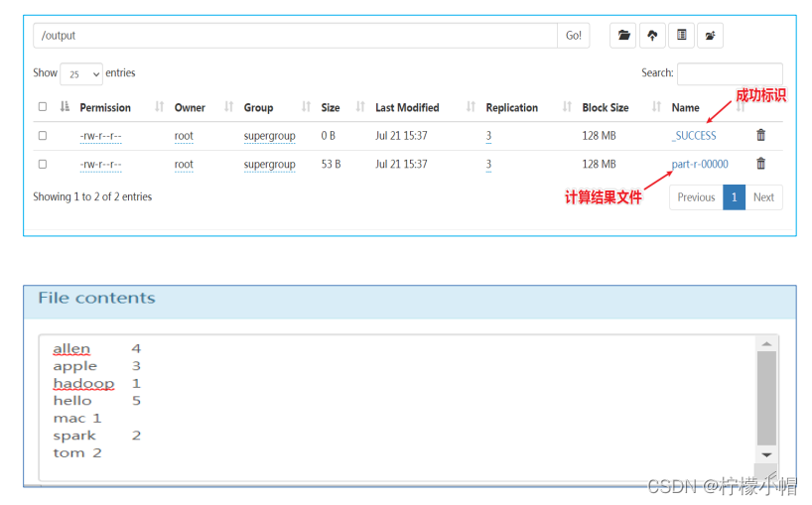
Task: Sort by Group column arrows
Action: (306, 106)
